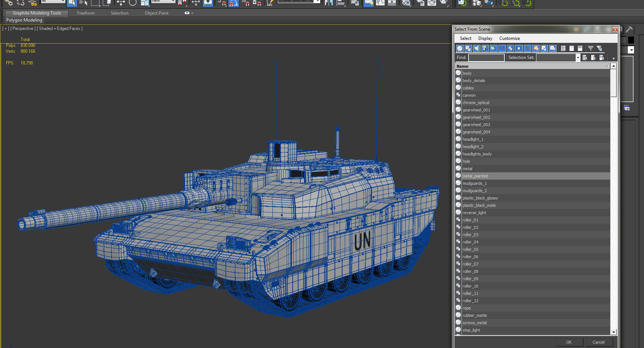Toggle the Spinner Snap tool

pos(257,3)
